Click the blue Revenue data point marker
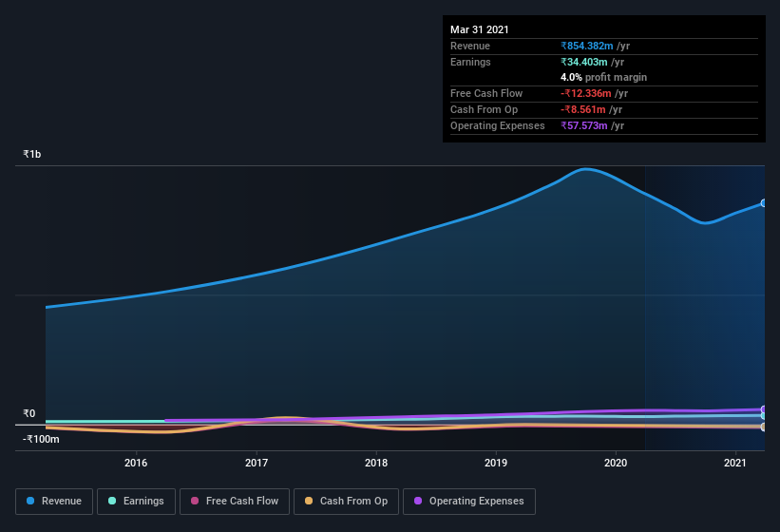Image resolution: width=780 pixels, height=532 pixels. point(764,203)
